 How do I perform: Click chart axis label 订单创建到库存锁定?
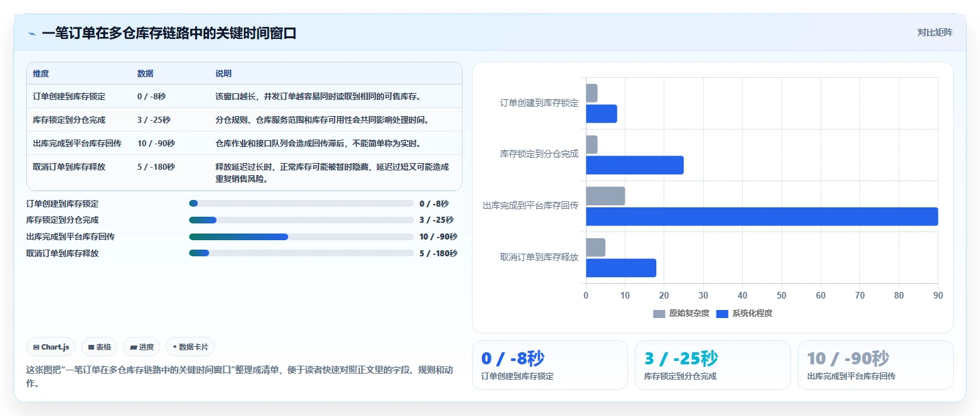click(x=539, y=103)
